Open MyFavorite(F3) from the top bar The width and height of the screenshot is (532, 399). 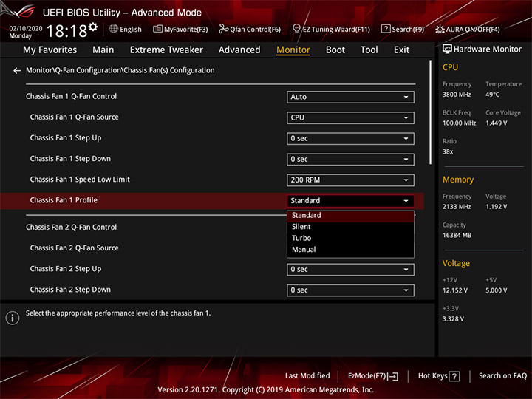coord(180,29)
